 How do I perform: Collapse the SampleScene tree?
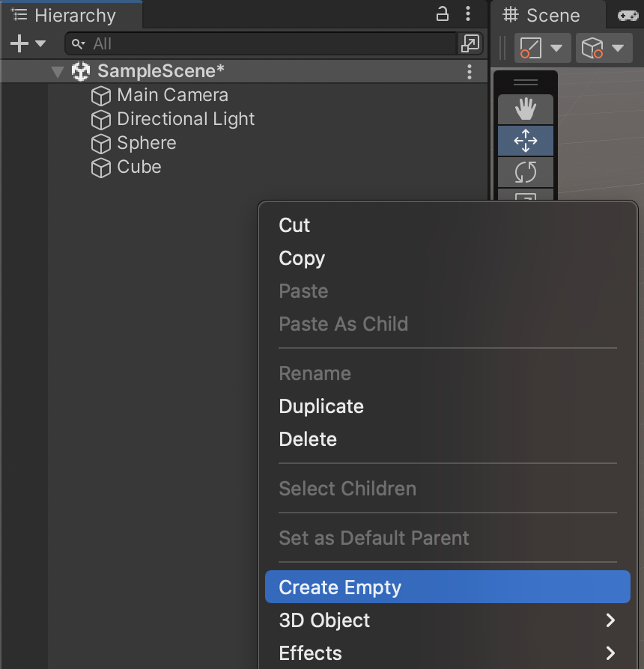click(x=58, y=72)
